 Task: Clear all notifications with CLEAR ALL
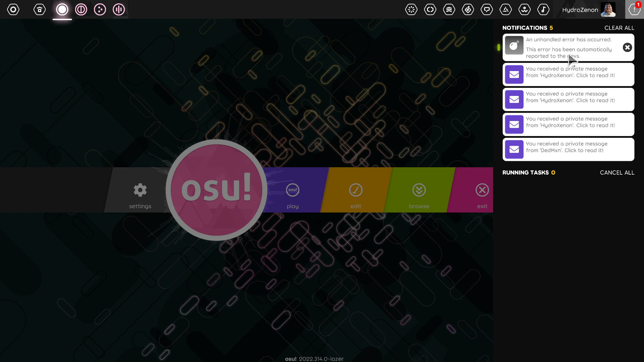(x=619, y=28)
